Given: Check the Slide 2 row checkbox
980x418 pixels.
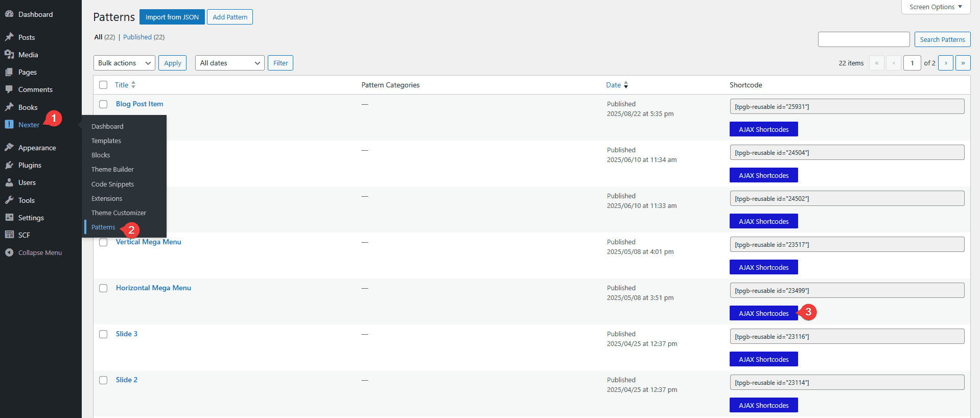Looking at the screenshot, I should (x=103, y=380).
